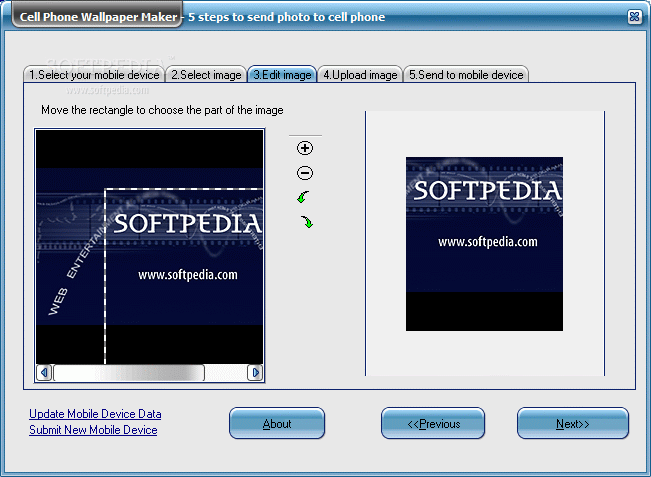Select the Edit image tab
This screenshot has width=651, height=477.
pyautogui.click(x=282, y=75)
